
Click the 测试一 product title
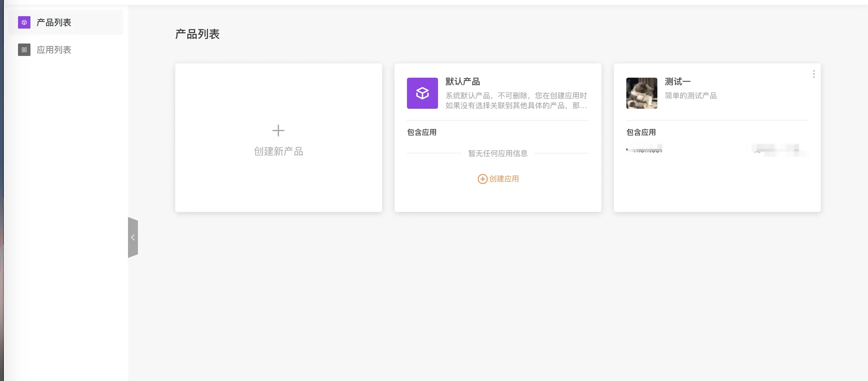(x=677, y=82)
